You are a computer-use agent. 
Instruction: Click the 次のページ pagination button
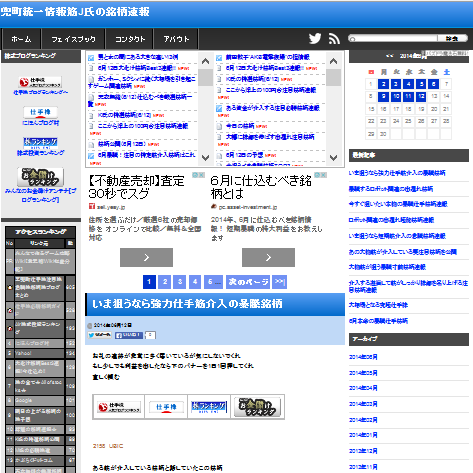click(248, 282)
